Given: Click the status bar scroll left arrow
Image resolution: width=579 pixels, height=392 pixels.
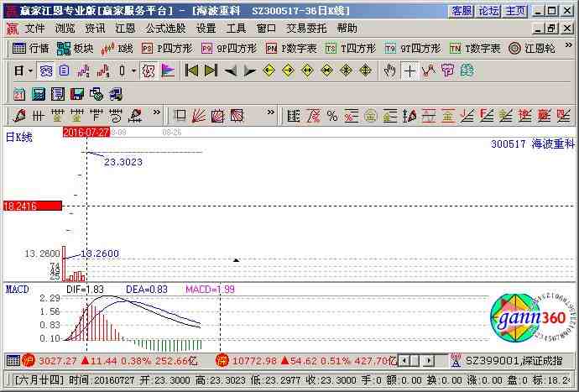Looking at the screenshot, I should [x=404, y=361].
